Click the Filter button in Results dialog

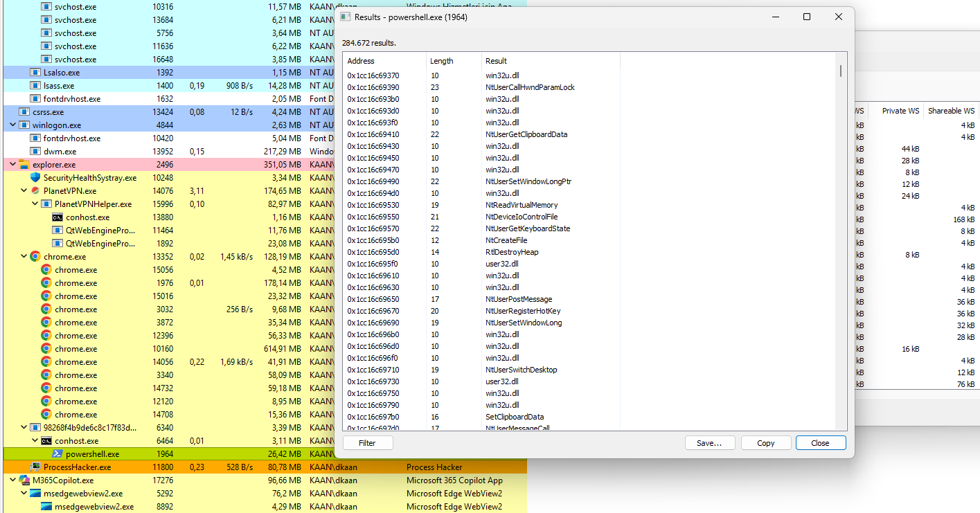click(368, 443)
